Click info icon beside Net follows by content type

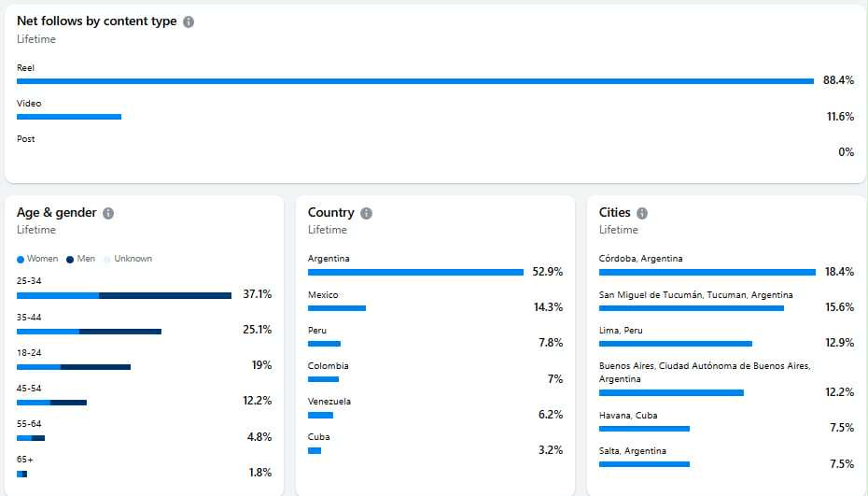click(x=189, y=21)
